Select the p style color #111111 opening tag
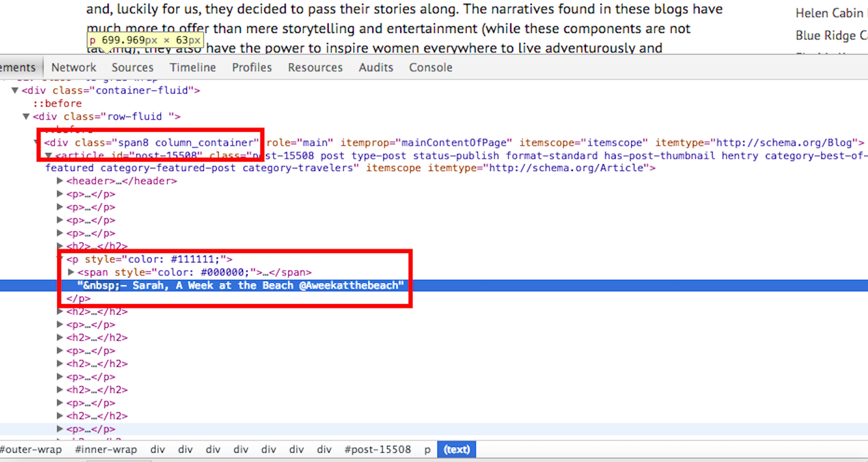Image resolution: width=868 pixels, height=462 pixels. click(x=149, y=259)
